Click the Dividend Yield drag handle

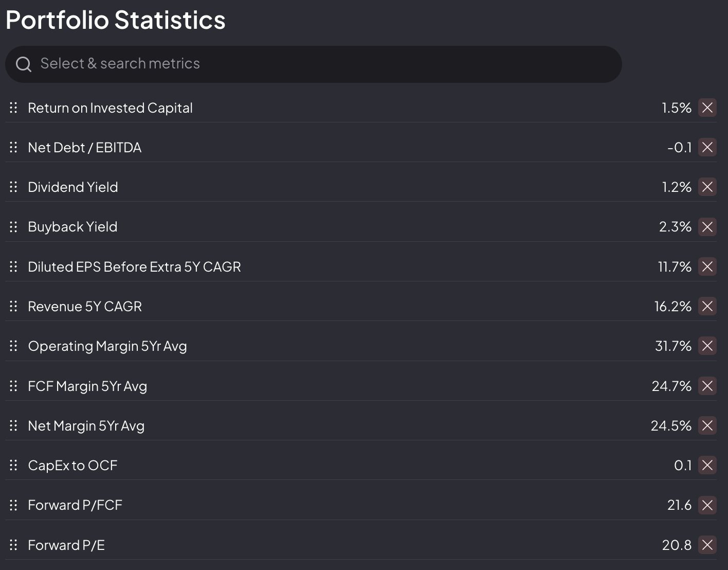pos(13,187)
